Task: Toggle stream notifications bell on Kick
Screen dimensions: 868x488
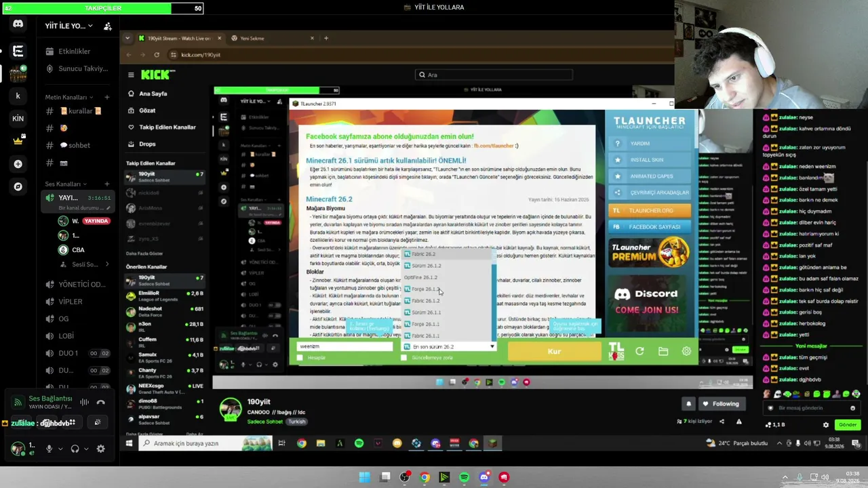Action: tap(688, 404)
